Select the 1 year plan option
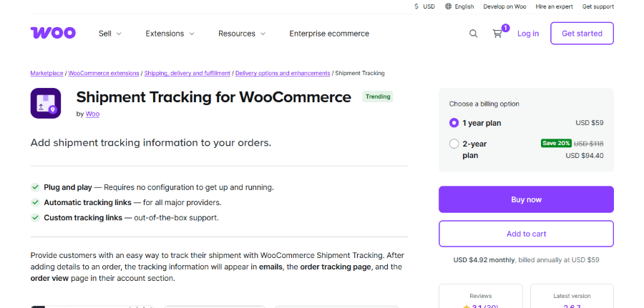The image size is (644, 308). 454,123
